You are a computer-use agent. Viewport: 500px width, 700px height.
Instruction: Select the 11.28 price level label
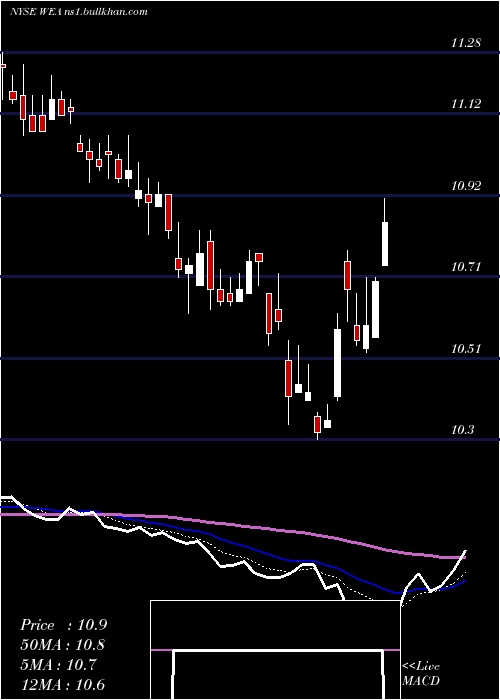click(x=466, y=43)
